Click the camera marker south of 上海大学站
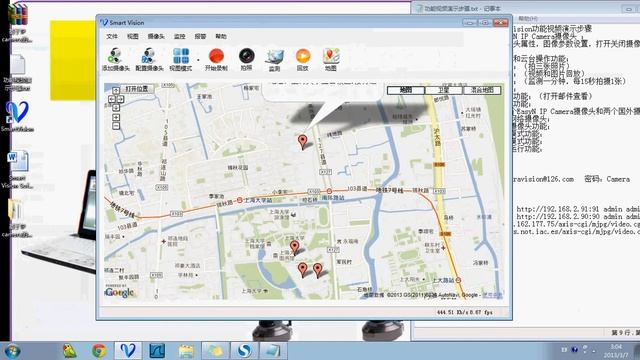The image size is (640, 360). pos(294,247)
